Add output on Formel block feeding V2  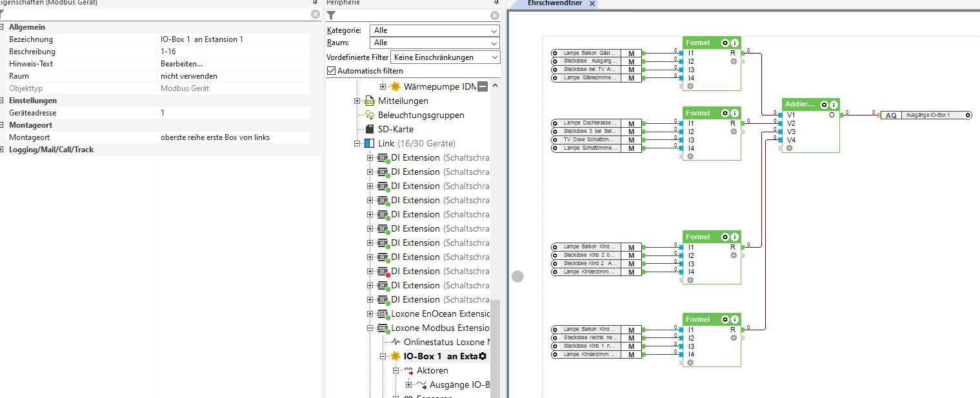(734, 132)
